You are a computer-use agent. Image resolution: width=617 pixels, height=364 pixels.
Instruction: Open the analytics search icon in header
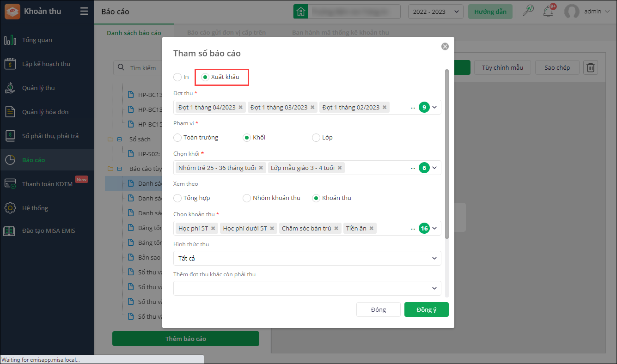pyautogui.click(x=528, y=11)
